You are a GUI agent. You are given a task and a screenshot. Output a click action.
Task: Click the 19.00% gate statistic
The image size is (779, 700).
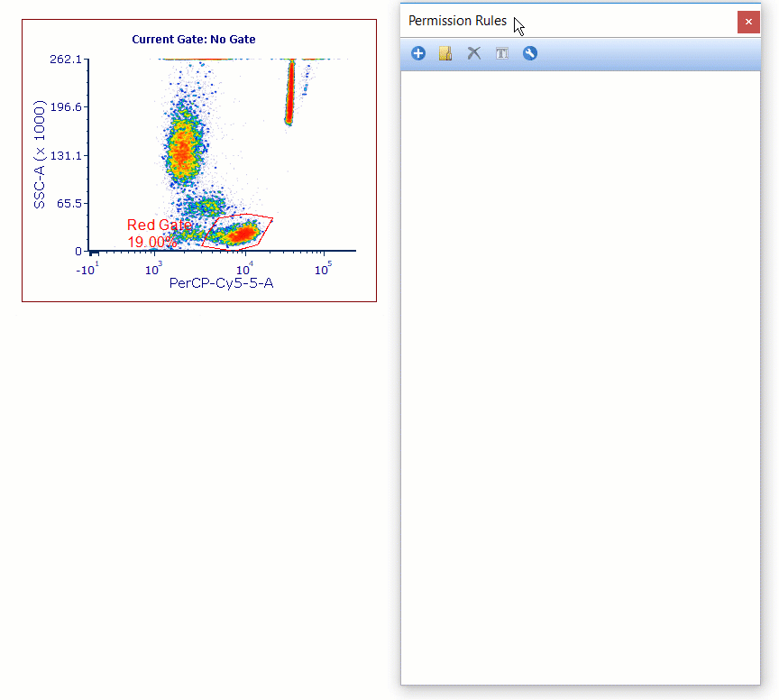pos(151,242)
